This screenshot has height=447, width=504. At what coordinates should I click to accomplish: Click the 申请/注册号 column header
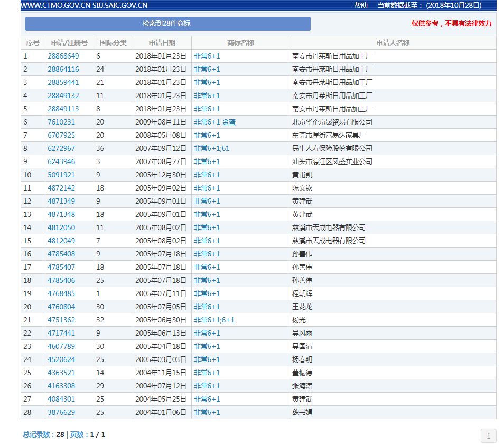tap(69, 43)
